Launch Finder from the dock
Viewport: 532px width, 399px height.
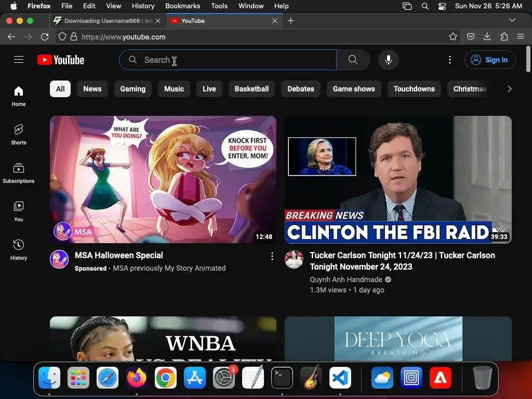point(49,378)
